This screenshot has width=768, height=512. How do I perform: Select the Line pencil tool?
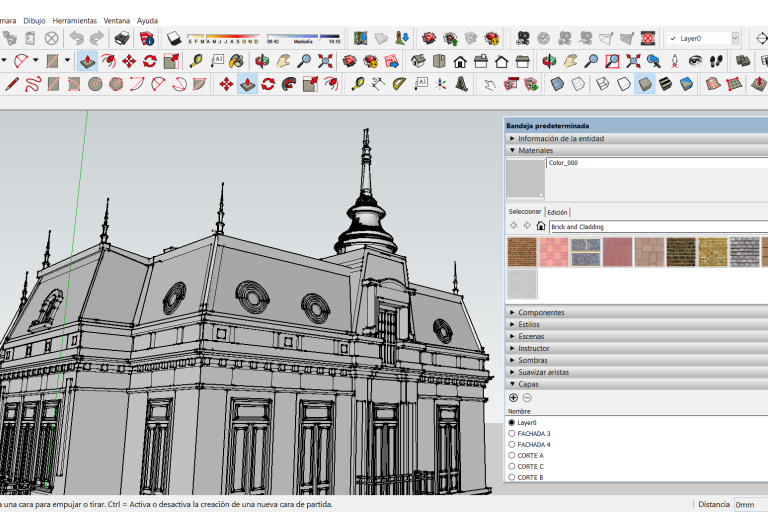point(12,84)
